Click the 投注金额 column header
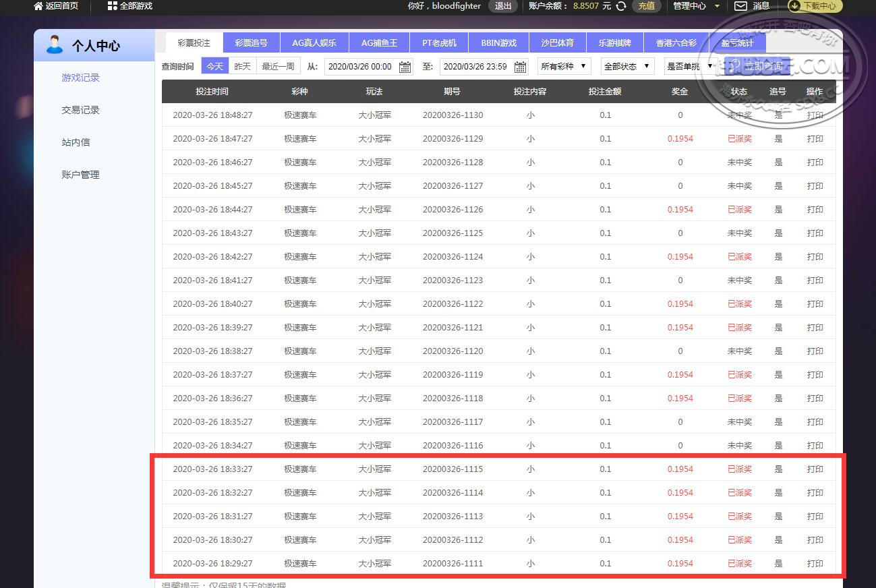876x588 pixels. click(605, 91)
